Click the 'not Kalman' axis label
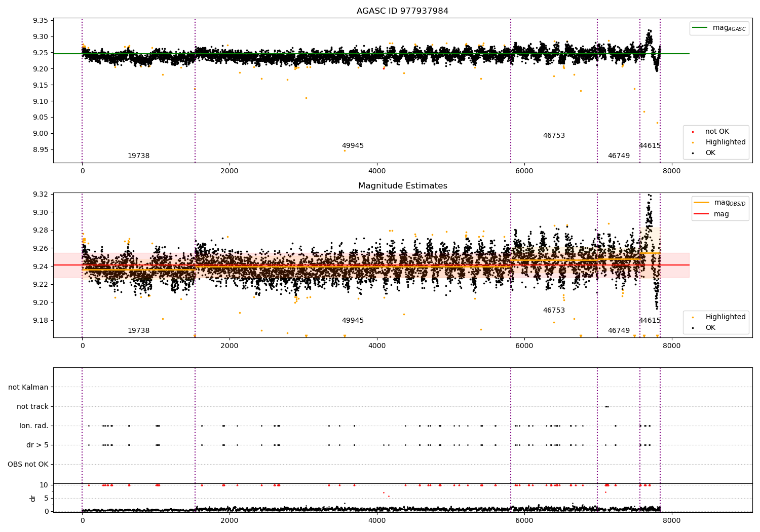 (28, 387)
